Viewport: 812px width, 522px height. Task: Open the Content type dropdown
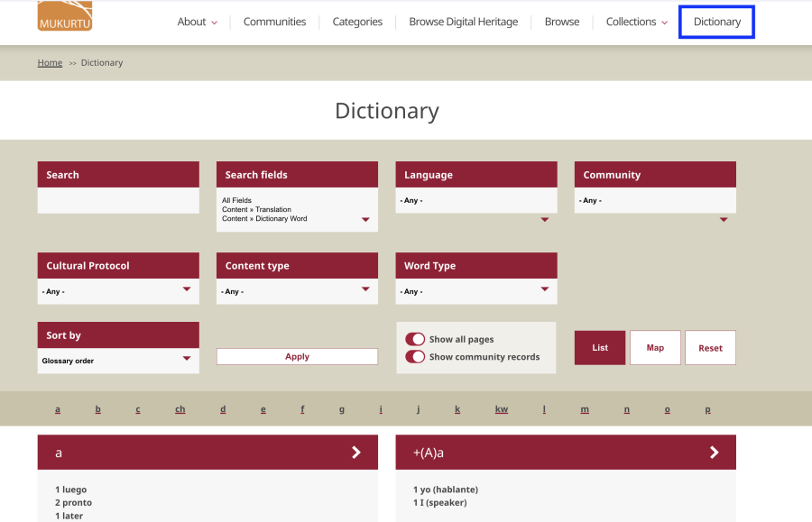tap(297, 291)
